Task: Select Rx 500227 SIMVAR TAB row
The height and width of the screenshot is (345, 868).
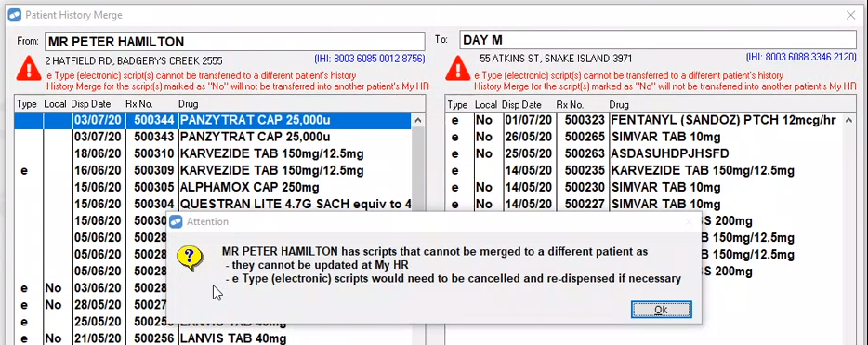Action: (x=643, y=204)
